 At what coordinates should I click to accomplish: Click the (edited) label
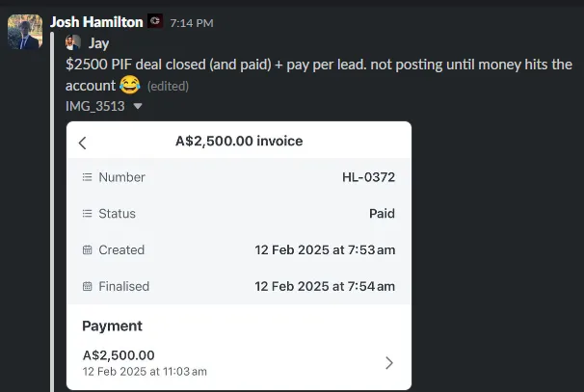tap(168, 87)
